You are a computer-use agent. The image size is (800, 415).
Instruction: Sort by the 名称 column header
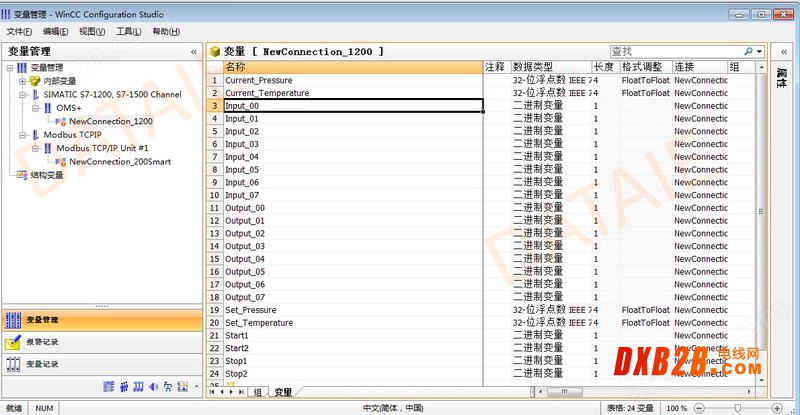353,67
